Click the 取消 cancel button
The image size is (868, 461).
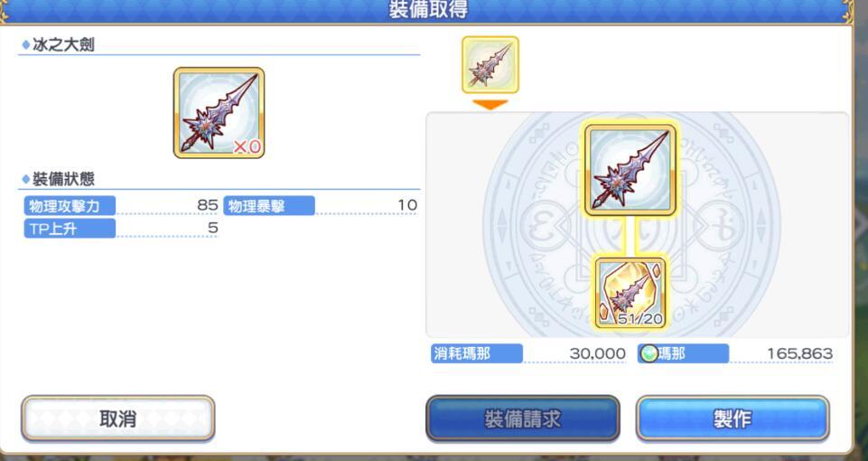pos(118,419)
